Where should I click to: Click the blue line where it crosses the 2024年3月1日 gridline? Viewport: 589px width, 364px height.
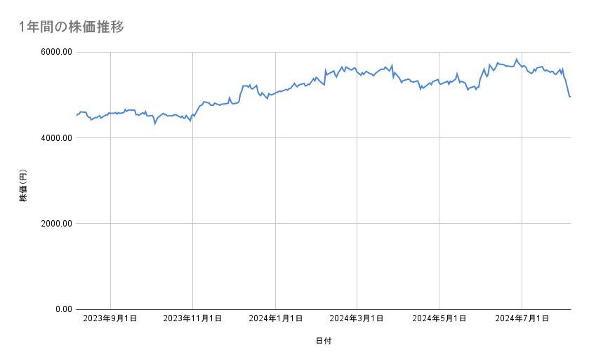(357, 70)
